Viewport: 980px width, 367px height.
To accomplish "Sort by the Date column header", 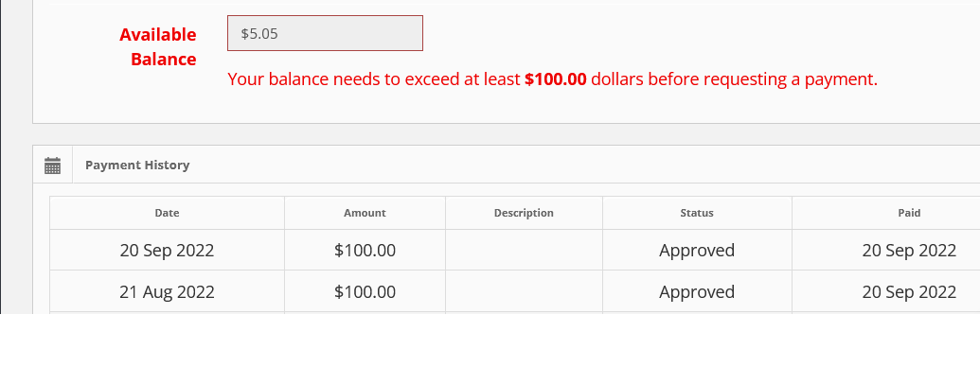I will coord(167,213).
